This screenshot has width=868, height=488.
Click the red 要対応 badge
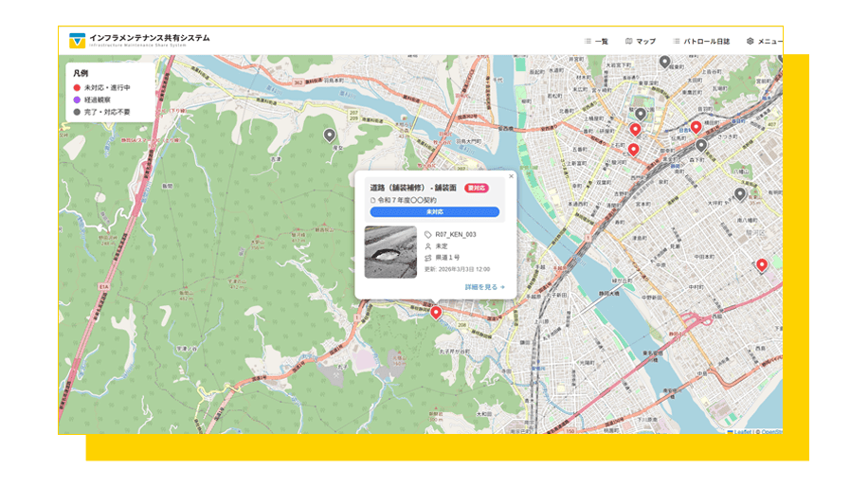(476, 189)
